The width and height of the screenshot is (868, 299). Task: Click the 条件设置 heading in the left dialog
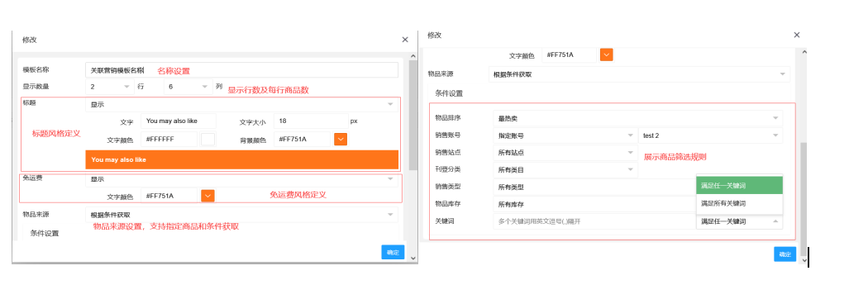(x=45, y=233)
